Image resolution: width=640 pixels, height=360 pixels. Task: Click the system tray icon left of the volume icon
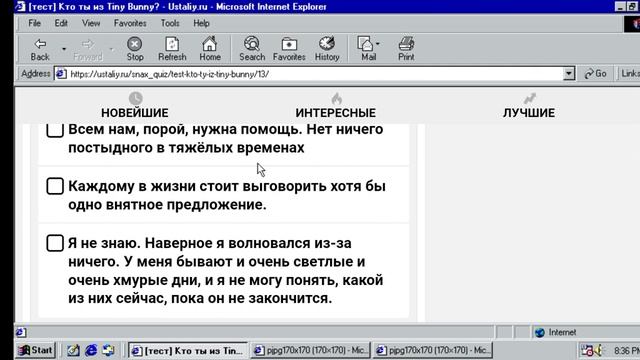point(587,350)
